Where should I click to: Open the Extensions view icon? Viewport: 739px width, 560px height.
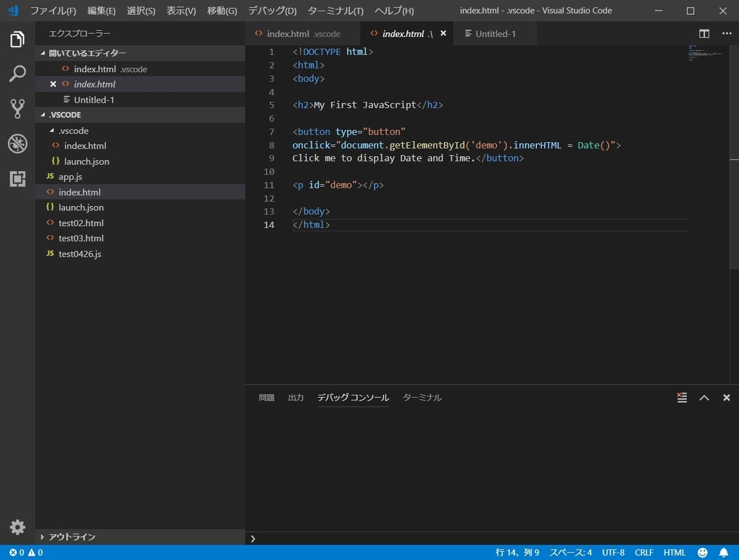click(x=17, y=179)
